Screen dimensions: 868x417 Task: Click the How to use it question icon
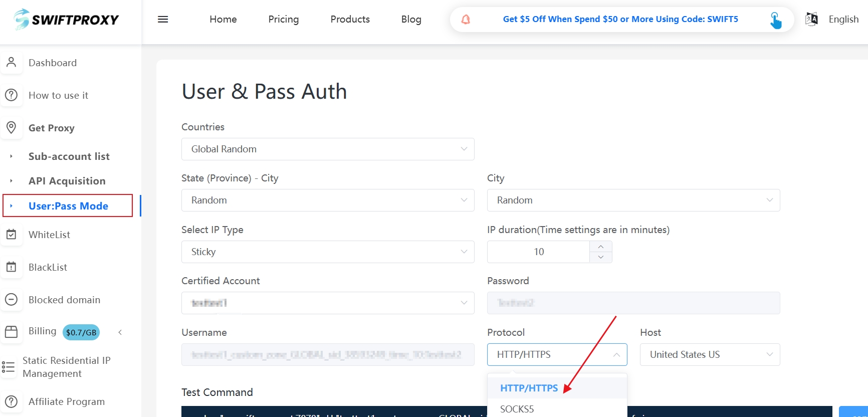click(x=12, y=95)
